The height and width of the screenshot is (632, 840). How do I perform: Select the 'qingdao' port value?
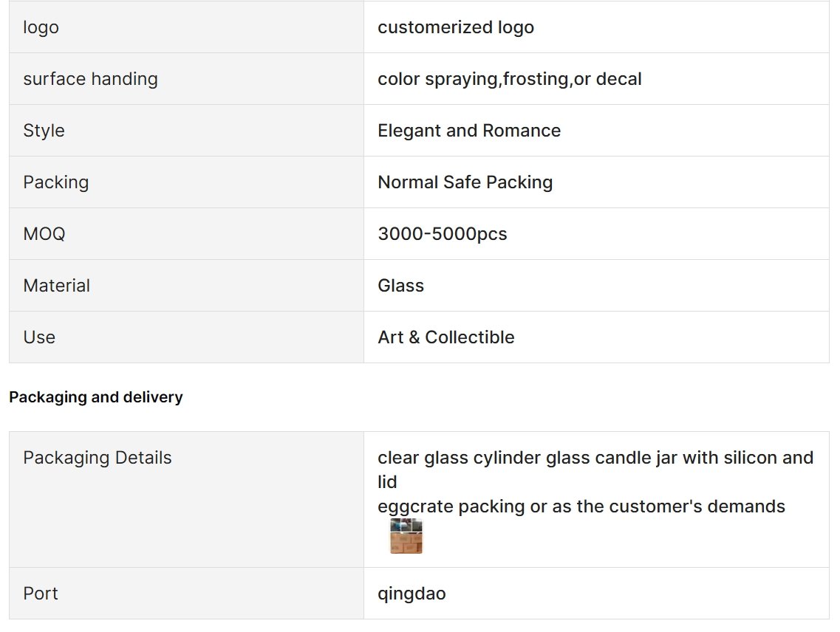tap(412, 594)
